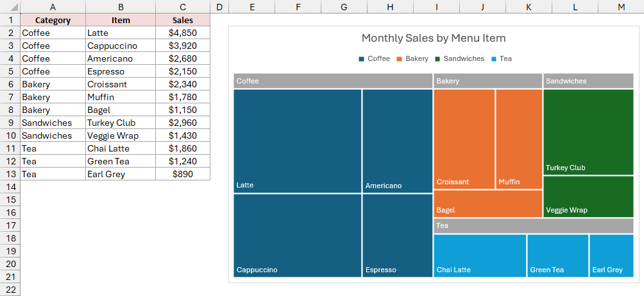Select the Americano cell in column B

coord(121,58)
